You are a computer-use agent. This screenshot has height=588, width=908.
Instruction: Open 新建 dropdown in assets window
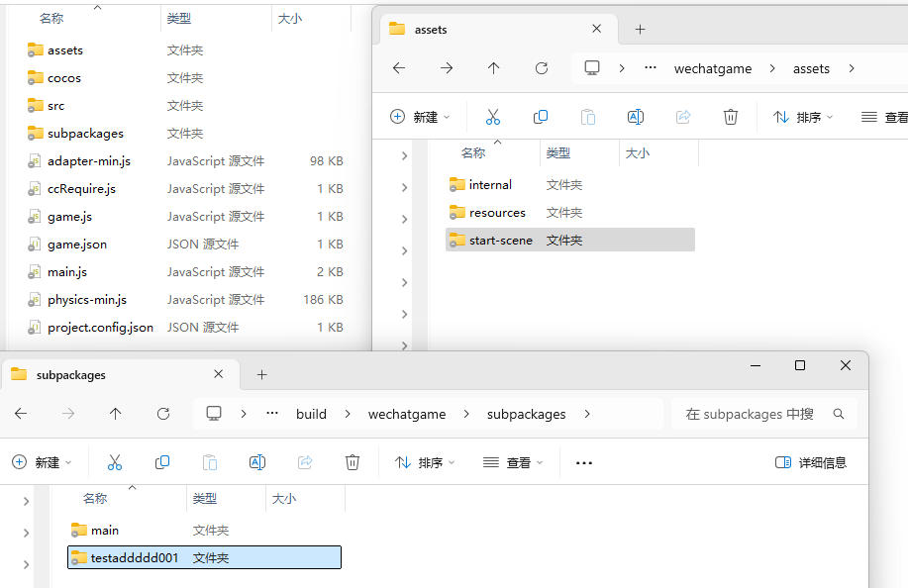[420, 117]
